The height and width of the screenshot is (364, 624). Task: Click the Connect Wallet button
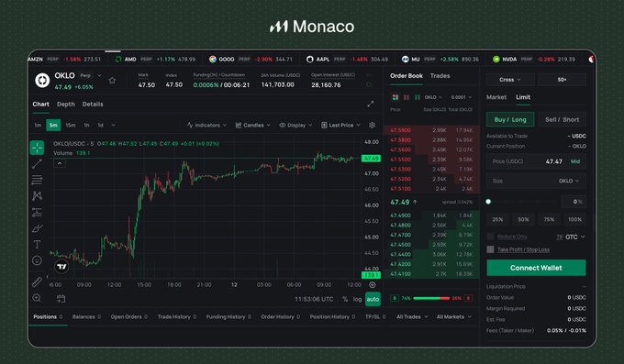(536, 268)
